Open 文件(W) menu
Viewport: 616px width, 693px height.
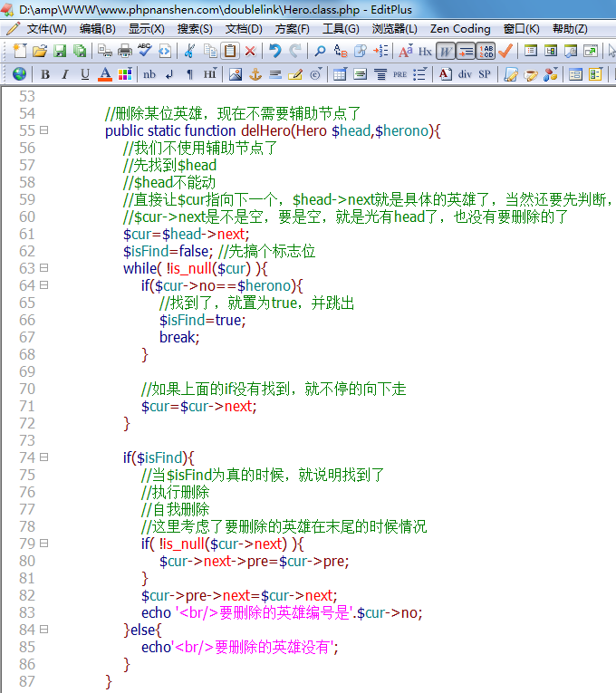tap(46, 29)
